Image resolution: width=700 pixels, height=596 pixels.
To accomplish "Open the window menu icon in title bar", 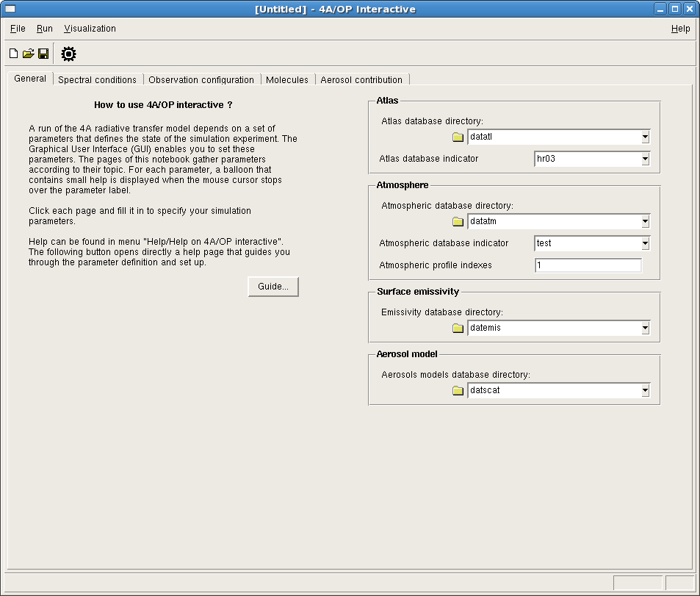I will [10, 9].
